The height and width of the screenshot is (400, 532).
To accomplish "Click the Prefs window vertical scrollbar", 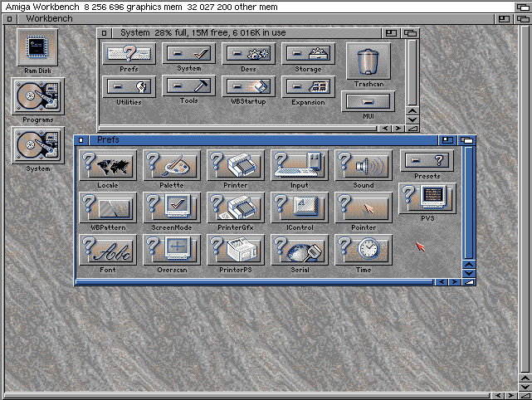I will pyautogui.click(x=469, y=202).
